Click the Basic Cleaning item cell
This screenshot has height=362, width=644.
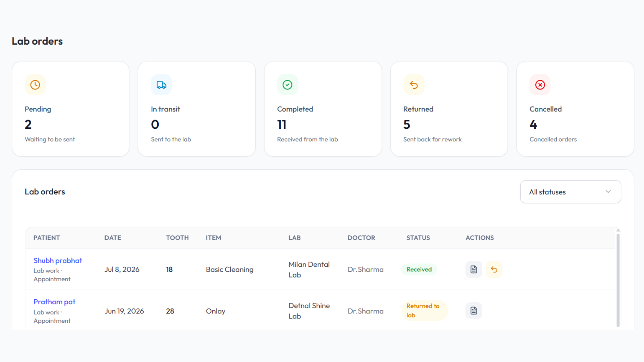click(x=230, y=269)
